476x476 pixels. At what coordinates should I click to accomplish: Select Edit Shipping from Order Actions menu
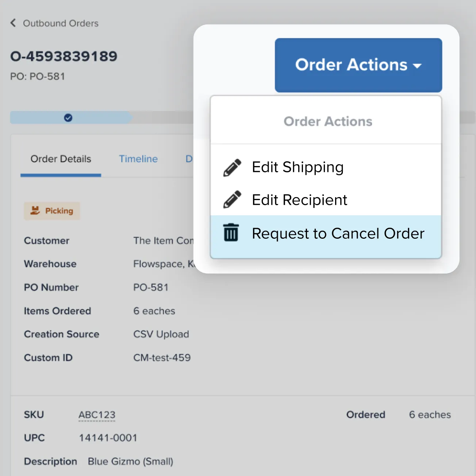click(x=297, y=167)
